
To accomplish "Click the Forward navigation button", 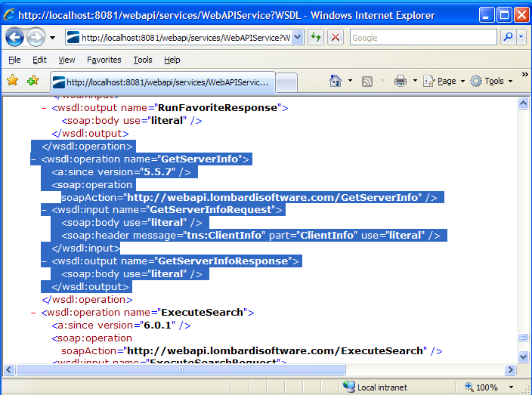I will coord(36,37).
